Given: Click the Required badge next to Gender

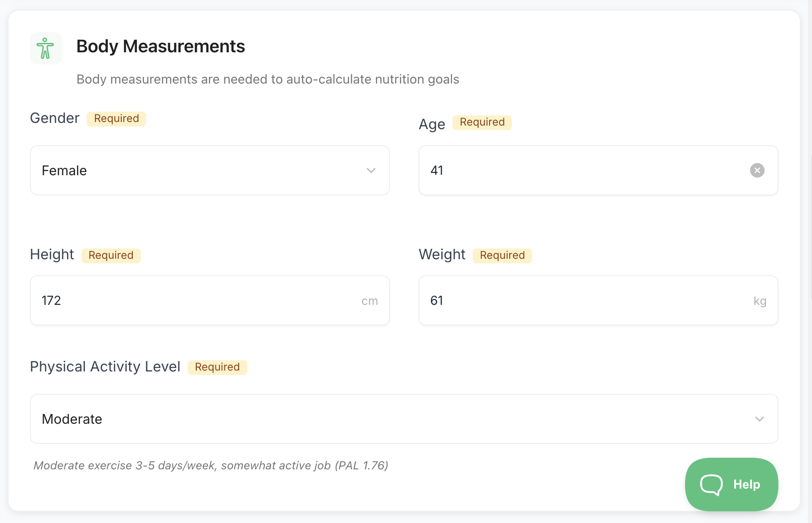Looking at the screenshot, I should point(116,119).
